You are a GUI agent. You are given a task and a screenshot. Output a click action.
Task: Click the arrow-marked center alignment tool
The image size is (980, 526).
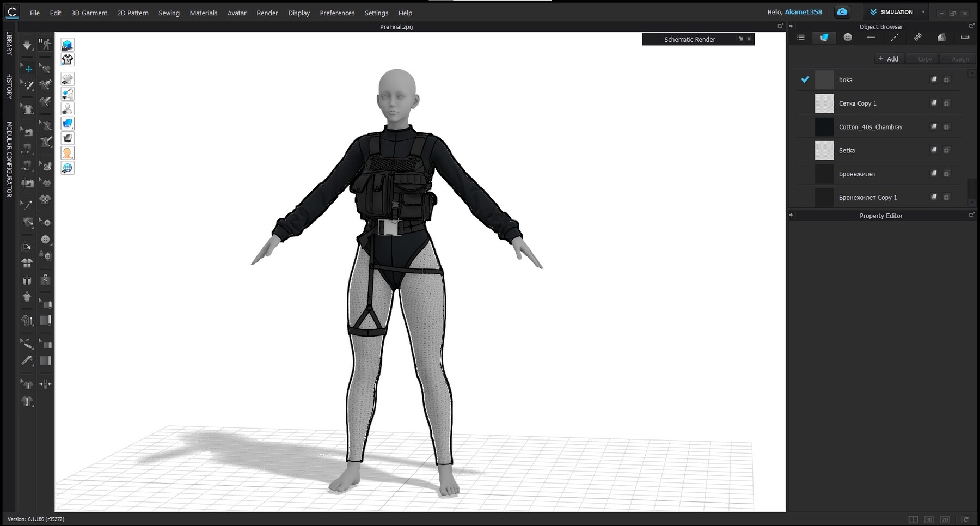[x=46, y=384]
